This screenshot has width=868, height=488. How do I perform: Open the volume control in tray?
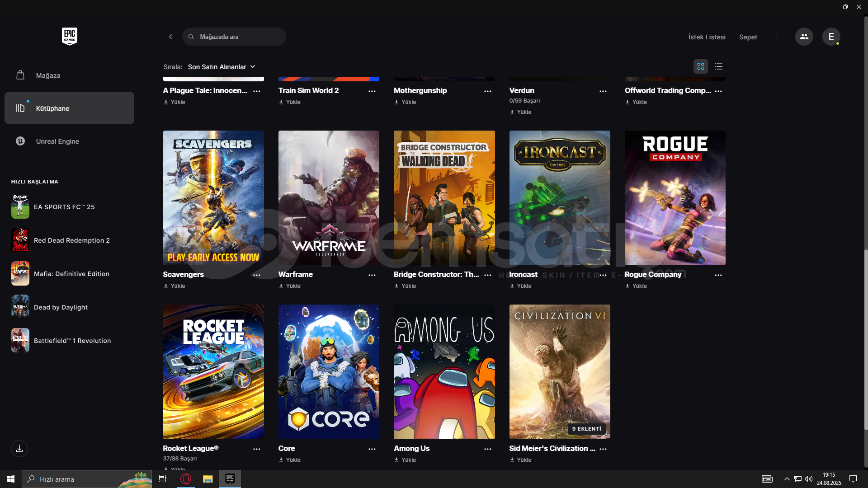point(809,479)
